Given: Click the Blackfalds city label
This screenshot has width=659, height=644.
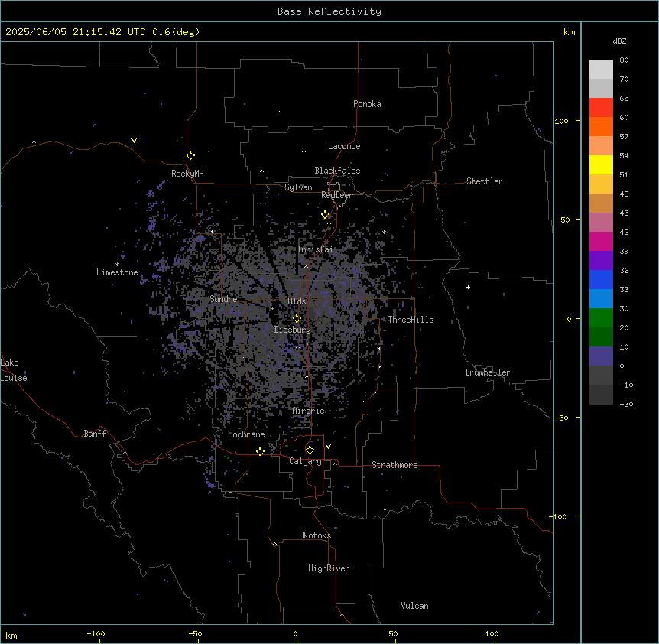Looking at the screenshot, I should (337, 171).
